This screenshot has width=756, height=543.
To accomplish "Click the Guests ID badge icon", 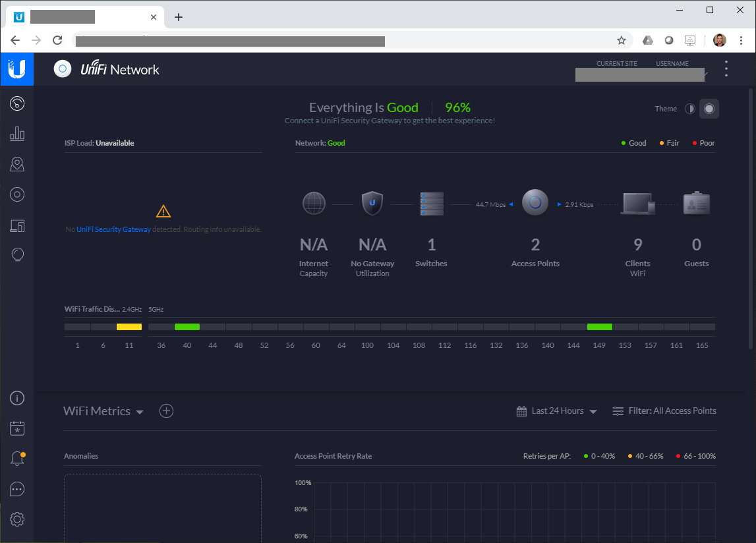I will coord(696,204).
